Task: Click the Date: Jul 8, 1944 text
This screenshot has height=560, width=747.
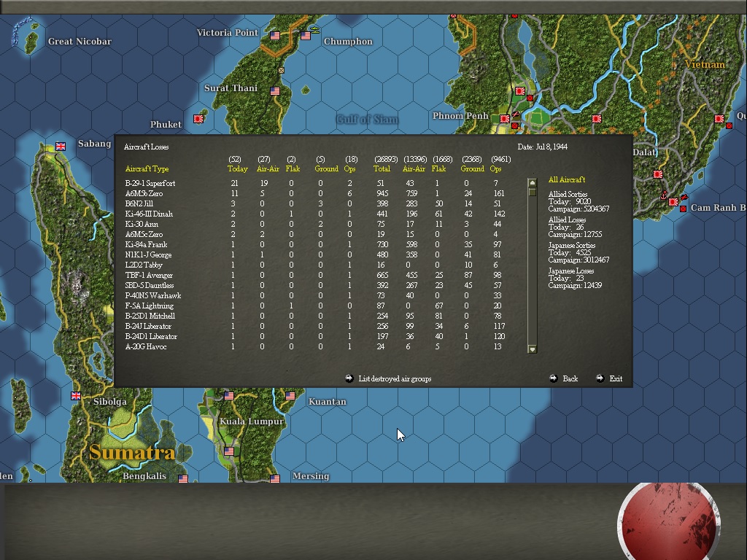Action: (x=542, y=147)
